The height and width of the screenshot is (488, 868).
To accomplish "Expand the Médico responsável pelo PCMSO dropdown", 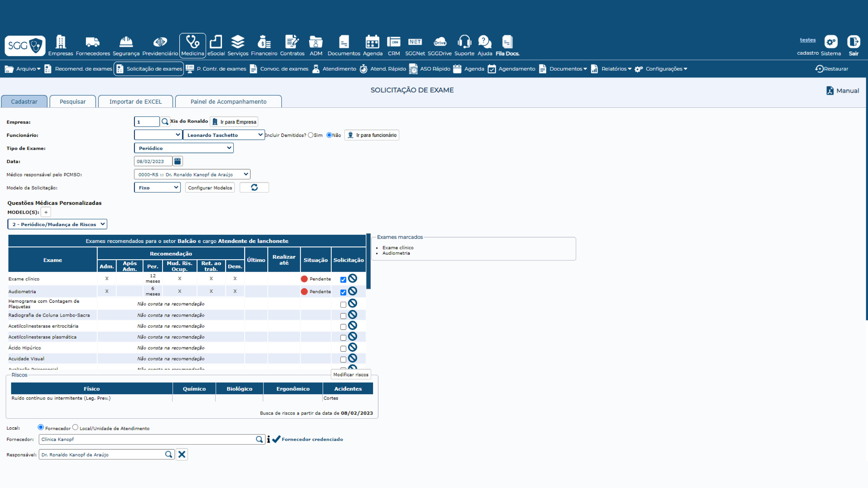I will pyautogui.click(x=192, y=174).
